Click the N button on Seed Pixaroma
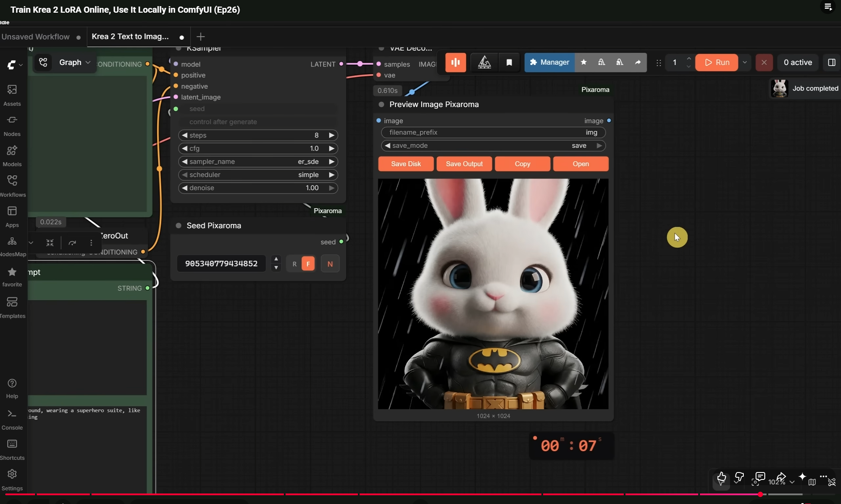Screen dimensions: 841x504 [x=330, y=264]
